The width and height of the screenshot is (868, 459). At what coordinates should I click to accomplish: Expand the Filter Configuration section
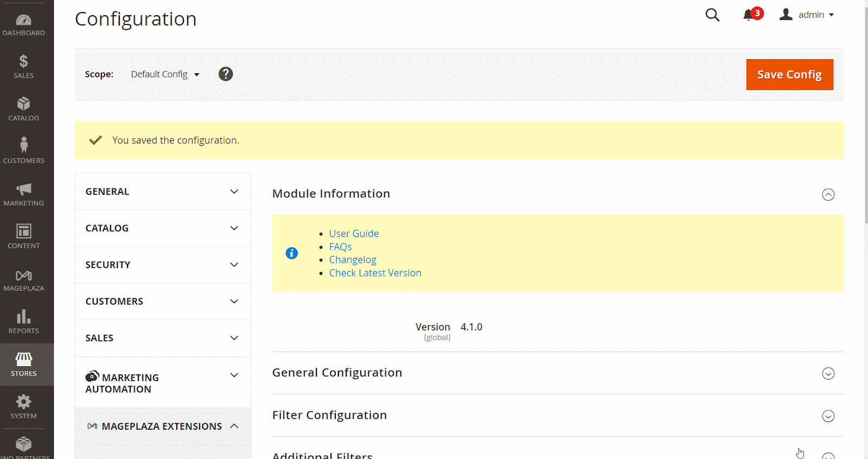coord(828,416)
